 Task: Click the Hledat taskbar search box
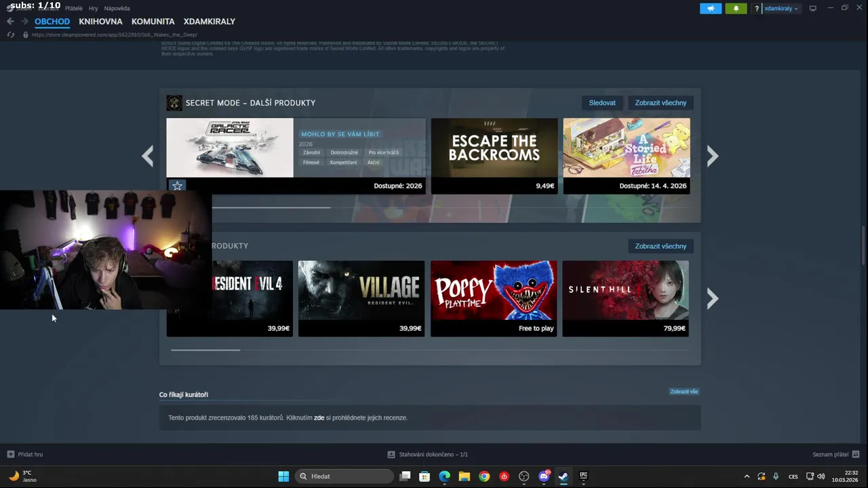(344, 476)
